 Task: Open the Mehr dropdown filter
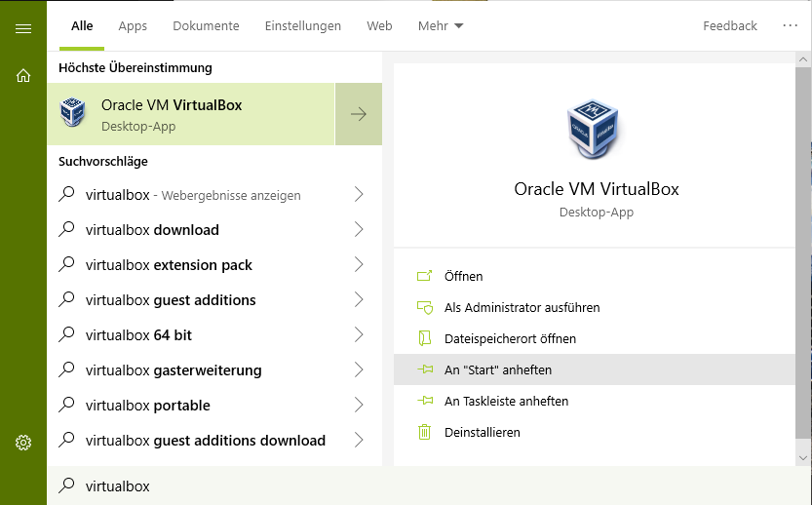441,26
